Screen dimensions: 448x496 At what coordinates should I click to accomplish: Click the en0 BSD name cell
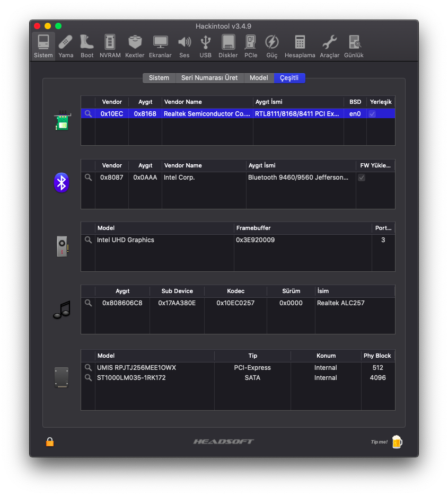[x=355, y=114]
